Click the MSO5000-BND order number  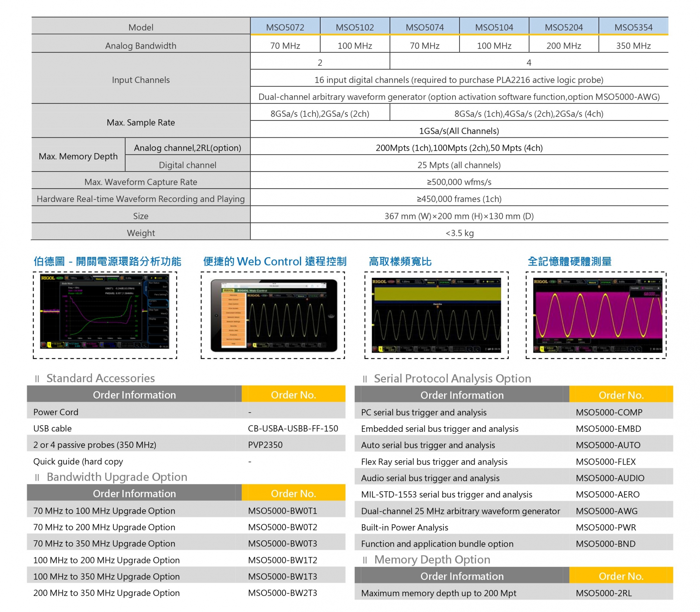(x=605, y=544)
